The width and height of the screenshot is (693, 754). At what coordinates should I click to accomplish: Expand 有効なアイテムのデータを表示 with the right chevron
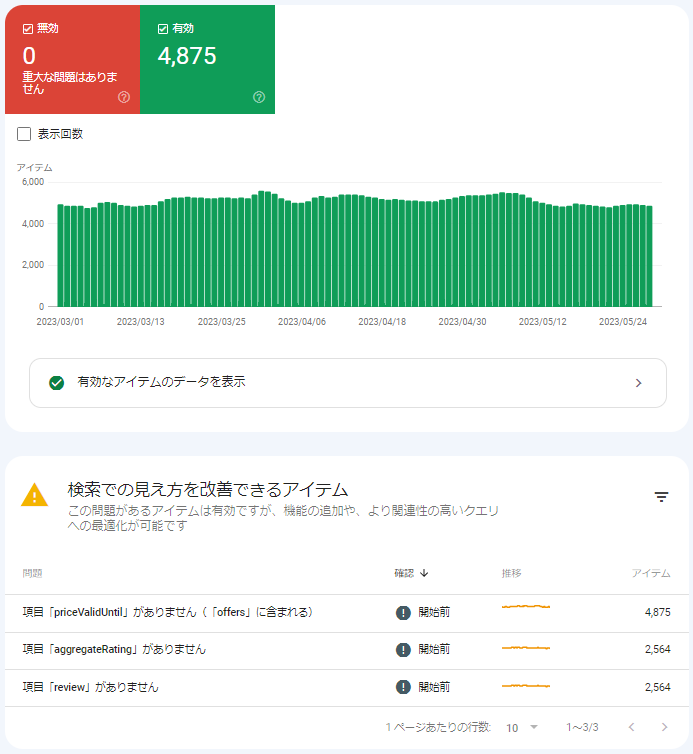pos(638,383)
